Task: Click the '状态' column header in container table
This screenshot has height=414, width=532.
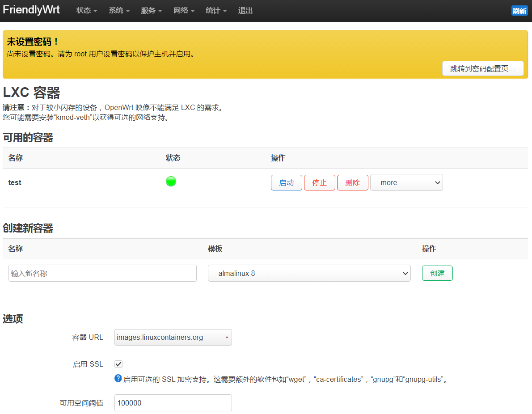Action: [173, 158]
